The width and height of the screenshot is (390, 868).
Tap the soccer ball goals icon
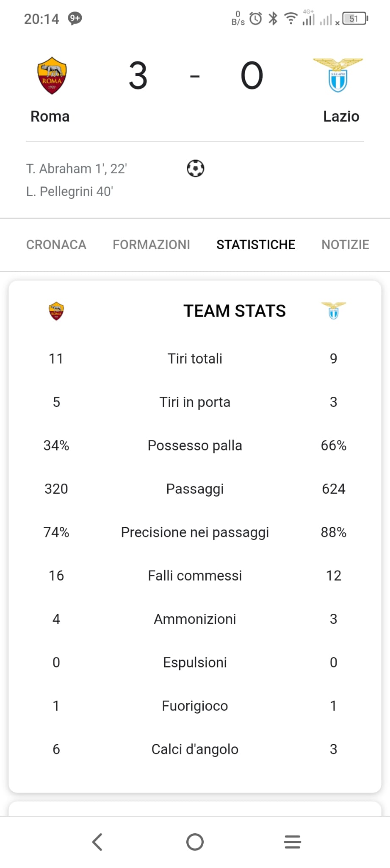195,168
